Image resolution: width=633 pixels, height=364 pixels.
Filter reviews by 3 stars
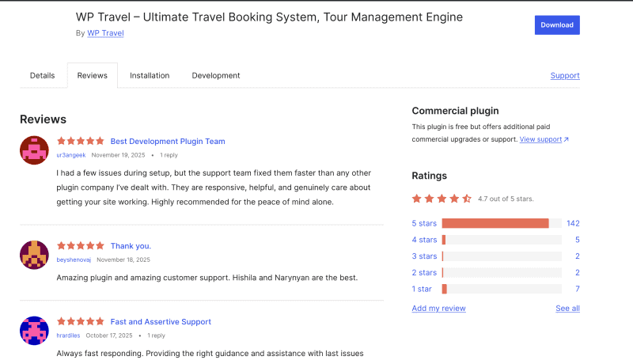pos(424,256)
